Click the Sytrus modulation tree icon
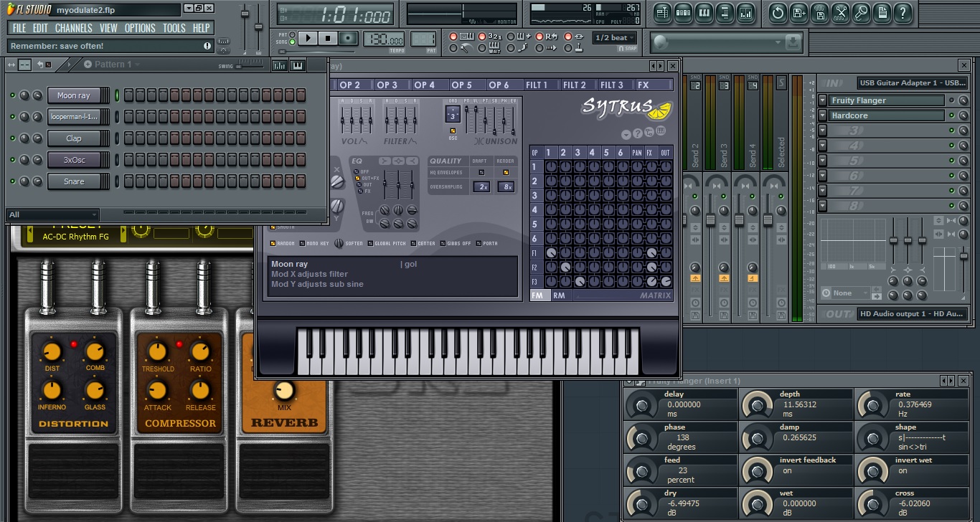This screenshot has width=980, height=522. tap(649, 132)
